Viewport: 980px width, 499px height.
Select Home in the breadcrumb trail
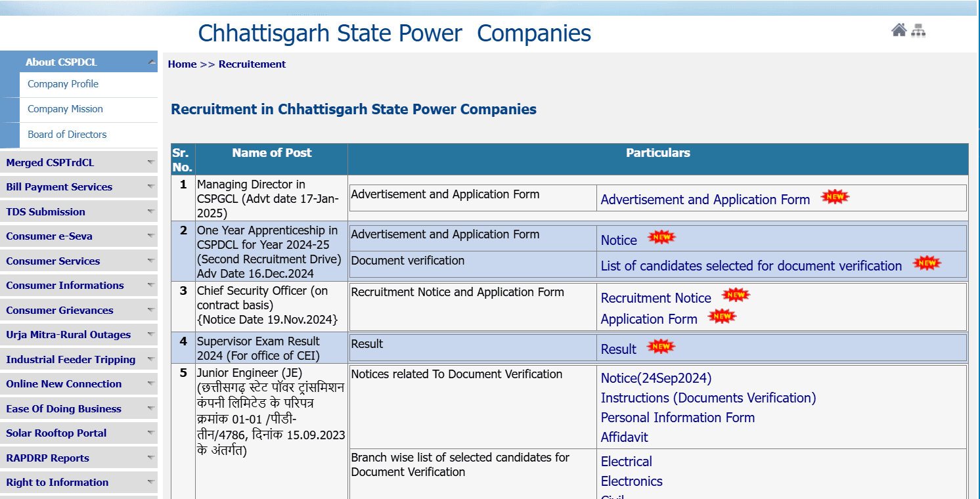point(182,64)
